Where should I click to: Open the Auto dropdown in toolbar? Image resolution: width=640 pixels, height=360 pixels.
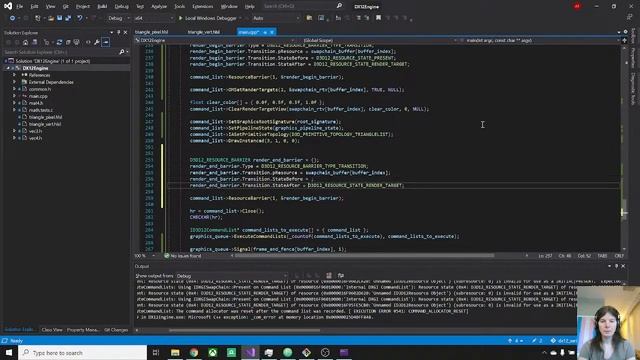pos(276,18)
